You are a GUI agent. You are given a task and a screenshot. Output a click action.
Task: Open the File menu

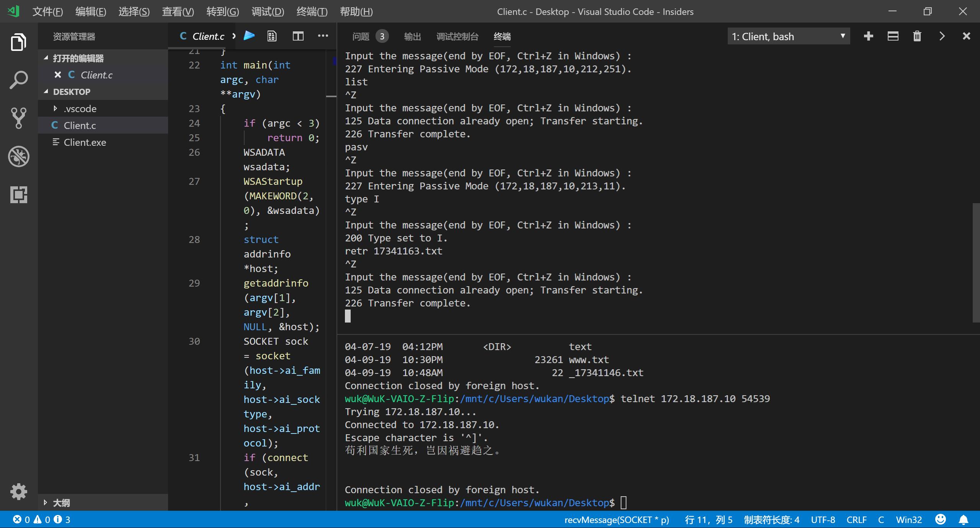pyautogui.click(x=47, y=11)
